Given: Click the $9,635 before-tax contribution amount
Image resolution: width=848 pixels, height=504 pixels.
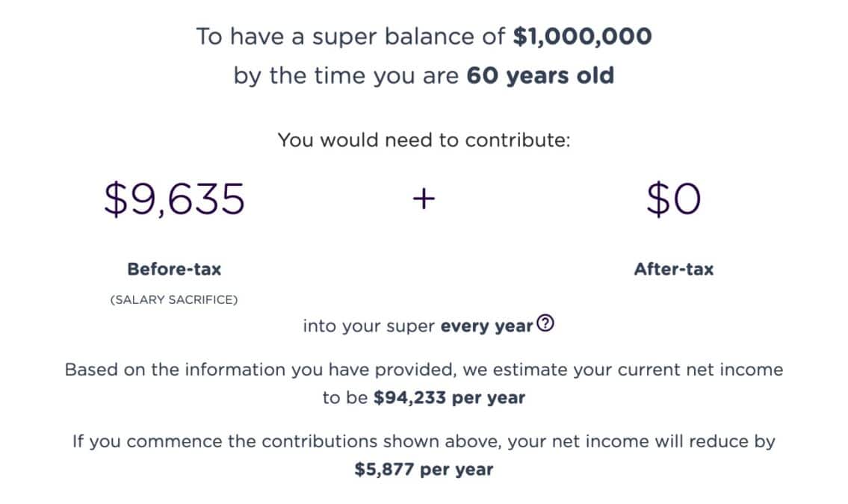Looking at the screenshot, I should [x=174, y=199].
